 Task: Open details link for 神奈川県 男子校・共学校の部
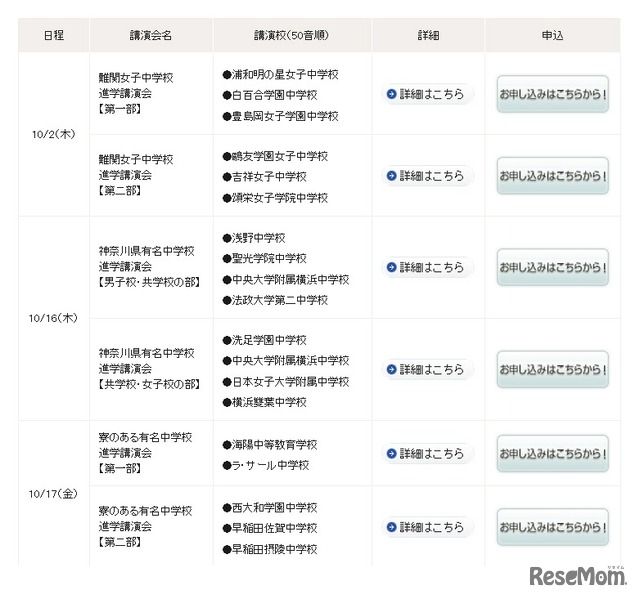tap(427, 267)
